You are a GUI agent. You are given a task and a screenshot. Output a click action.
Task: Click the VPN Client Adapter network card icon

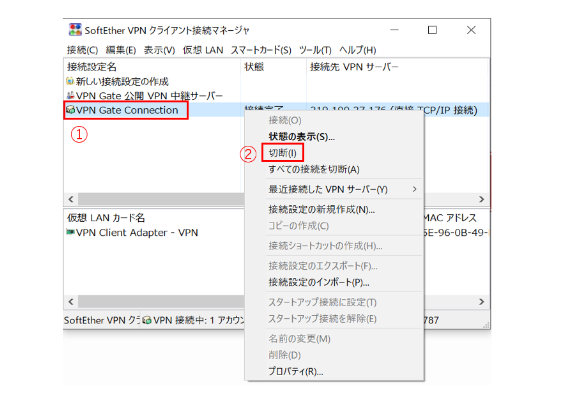tap(71, 232)
